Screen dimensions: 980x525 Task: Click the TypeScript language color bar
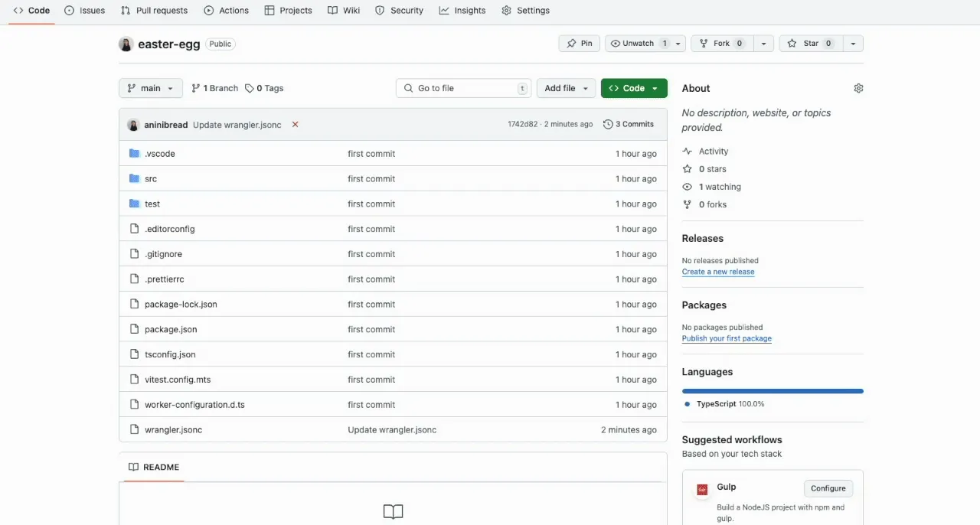pos(772,390)
